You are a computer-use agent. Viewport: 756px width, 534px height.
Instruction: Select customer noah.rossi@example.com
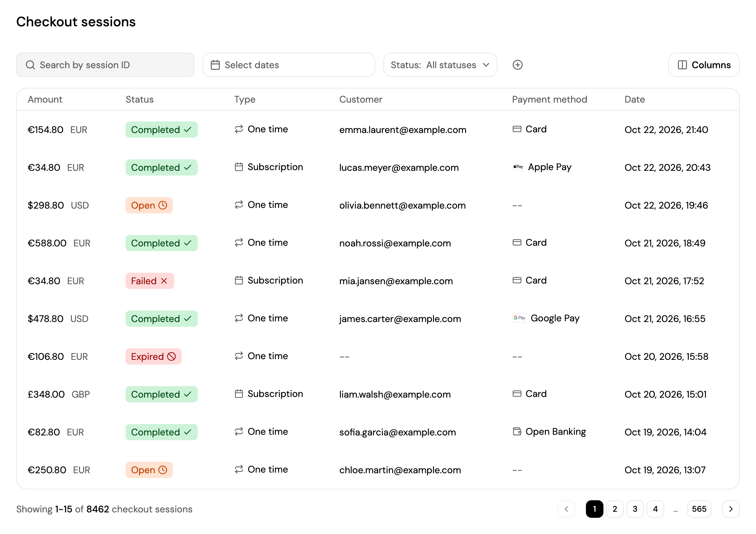(395, 243)
